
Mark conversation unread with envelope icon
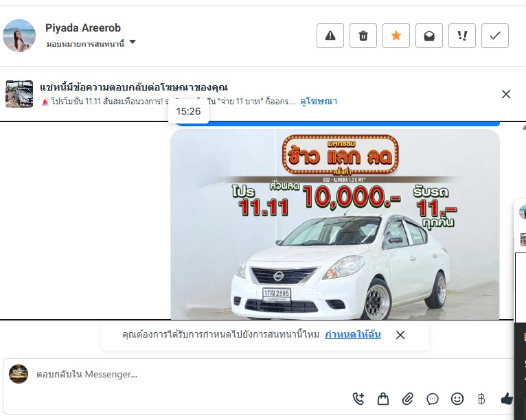point(428,36)
